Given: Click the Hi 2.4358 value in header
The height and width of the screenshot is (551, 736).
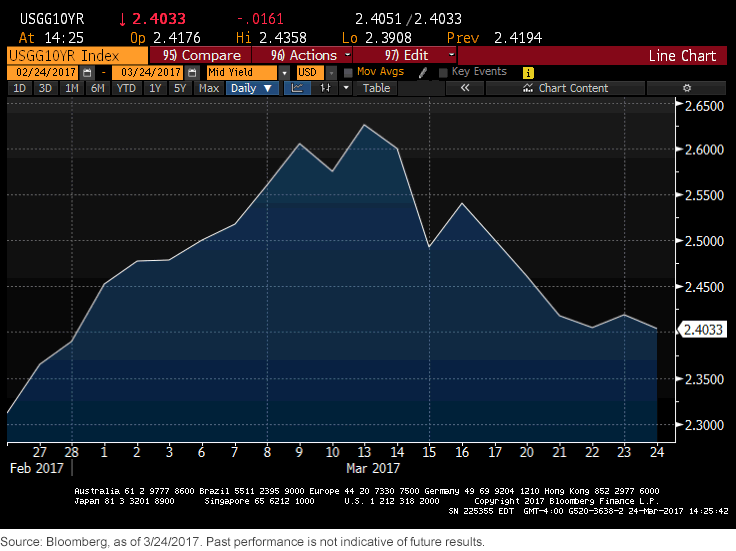Looking at the screenshot, I should pyautogui.click(x=271, y=38).
